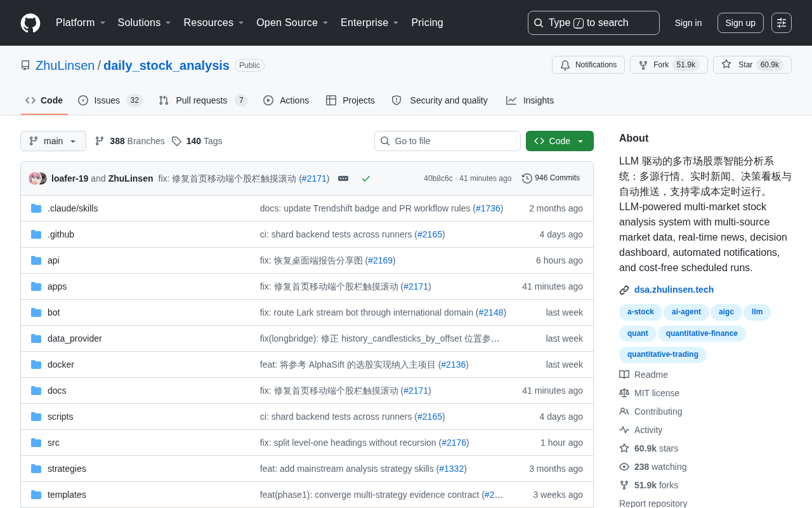
Task: Star the repository with Star button
Action: tap(752, 65)
